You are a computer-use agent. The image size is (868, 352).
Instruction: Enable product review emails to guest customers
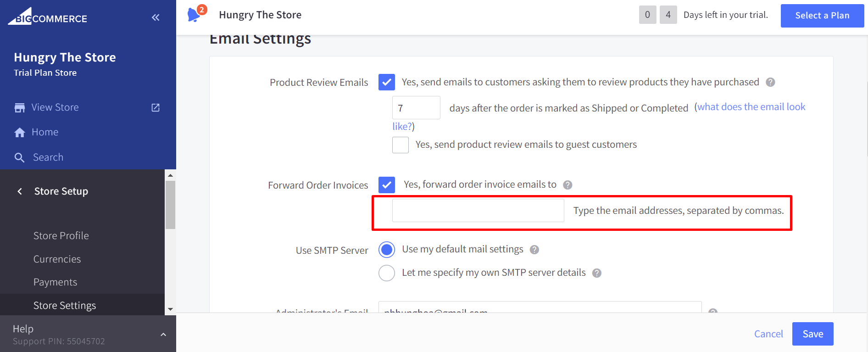pyautogui.click(x=401, y=145)
